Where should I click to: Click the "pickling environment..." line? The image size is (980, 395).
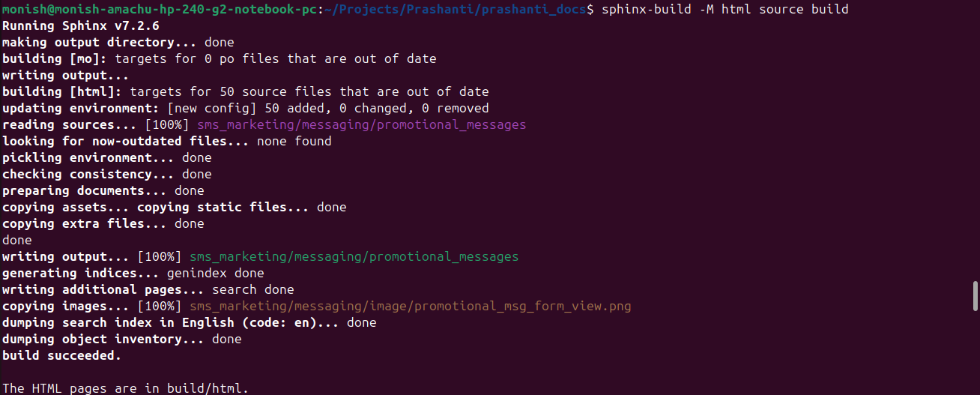(106, 157)
